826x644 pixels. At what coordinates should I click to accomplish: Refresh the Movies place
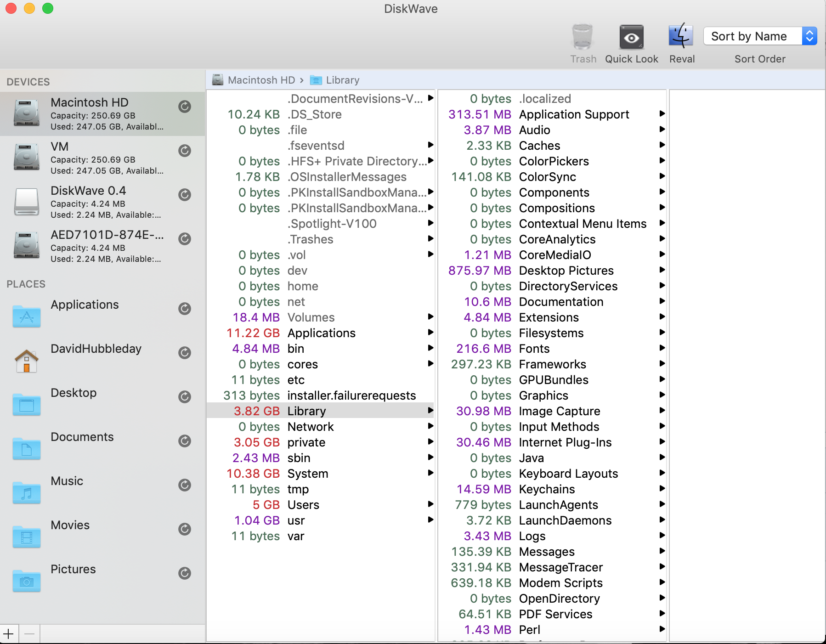point(185,529)
